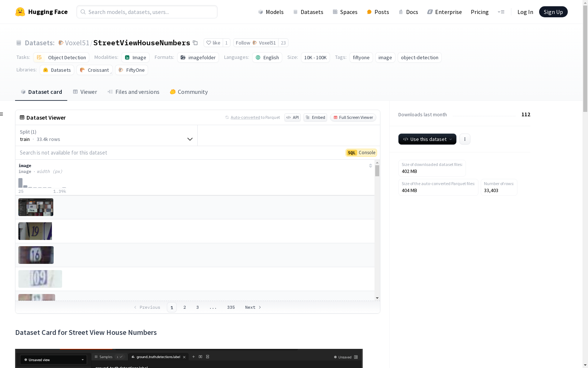Open the Full Screen Viewer

[353, 117]
